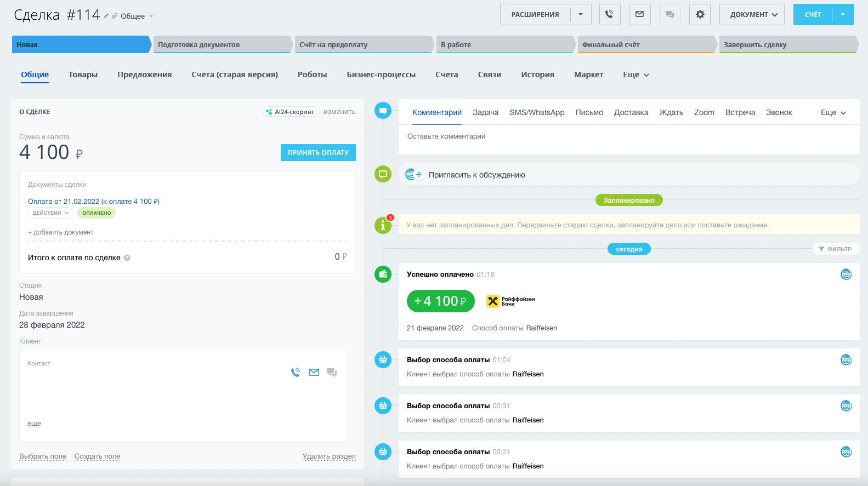Select the Задача timeline tab
Viewport: 868px width, 486px height.
(485, 113)
